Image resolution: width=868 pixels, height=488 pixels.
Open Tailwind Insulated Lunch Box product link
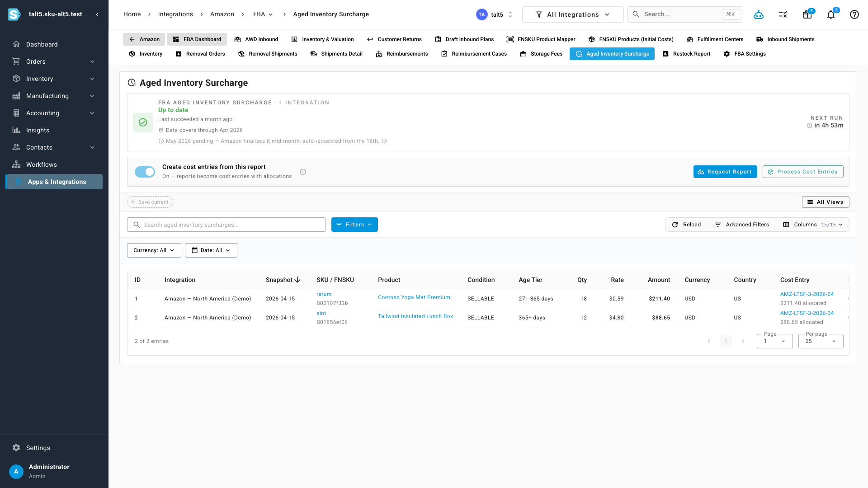pyautogui.click(x=415, y=316)
